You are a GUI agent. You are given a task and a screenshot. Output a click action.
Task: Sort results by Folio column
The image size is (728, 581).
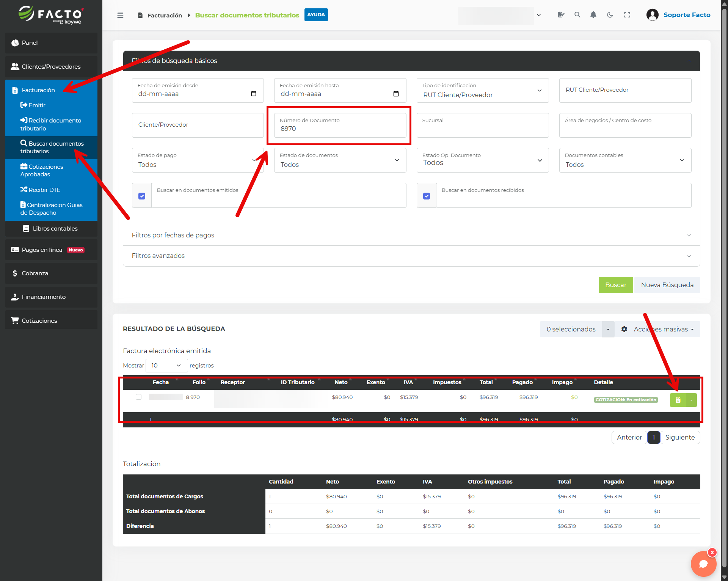(x=199, y=382)
